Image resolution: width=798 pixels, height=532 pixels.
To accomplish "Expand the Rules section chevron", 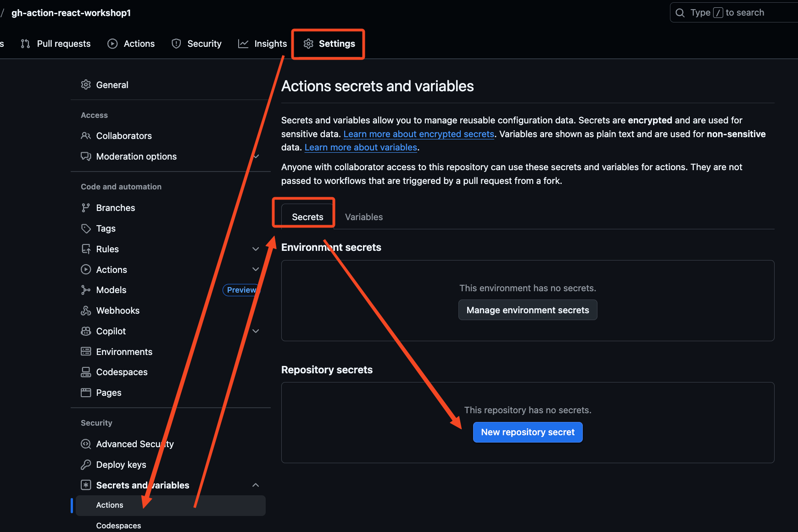I will (x=256, y=249).
